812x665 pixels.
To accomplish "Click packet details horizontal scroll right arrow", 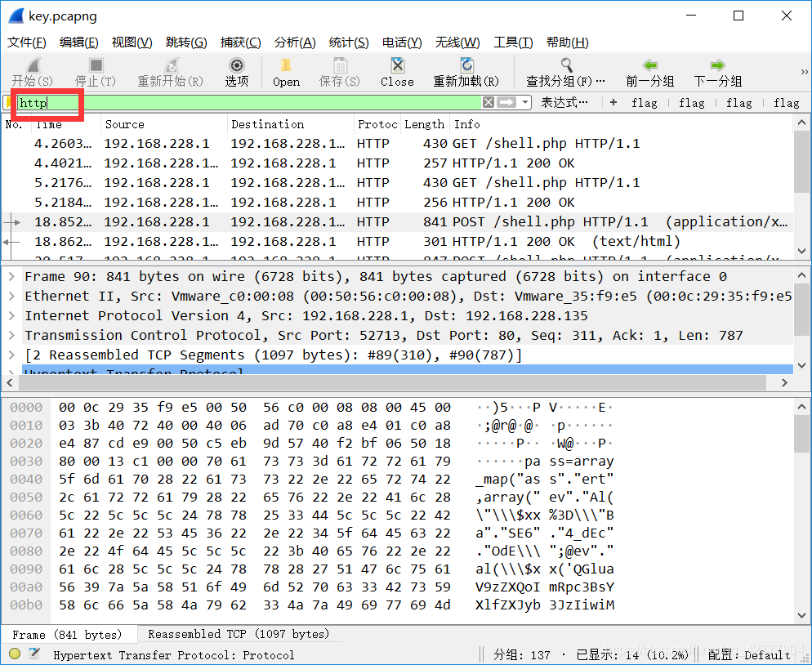I will pos(784,382).
